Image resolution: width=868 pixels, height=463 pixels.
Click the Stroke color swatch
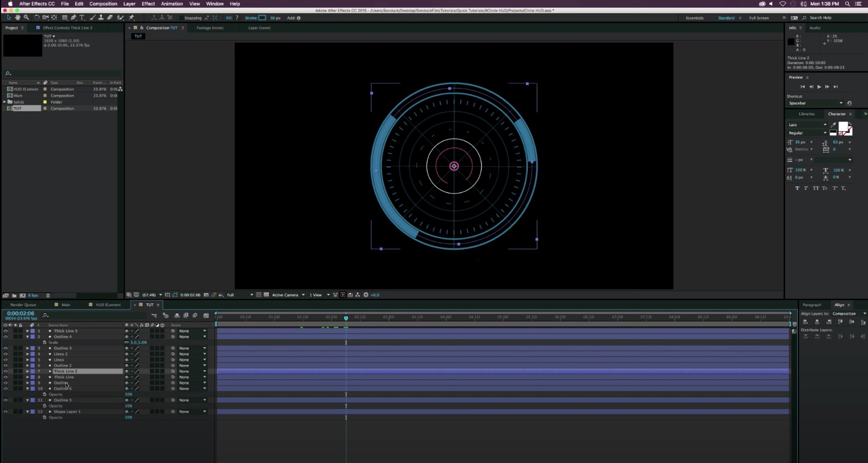point(262,18)
